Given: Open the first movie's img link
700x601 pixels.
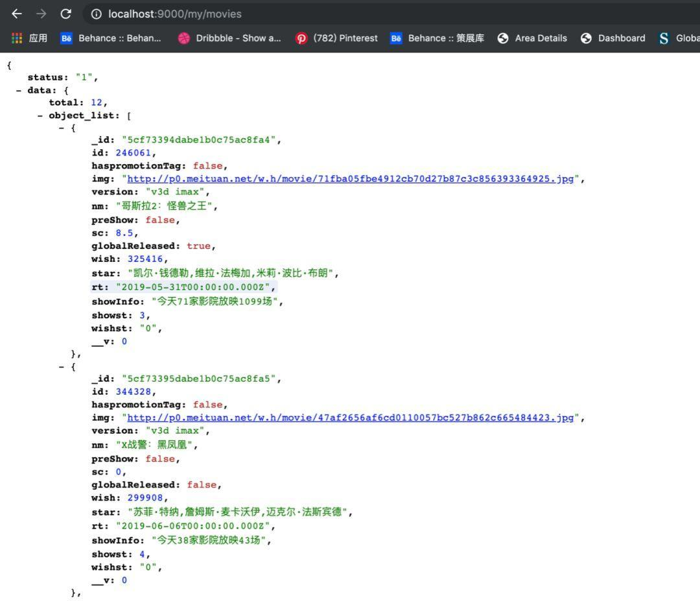Looking at the screenshot, I should (351, 178).
